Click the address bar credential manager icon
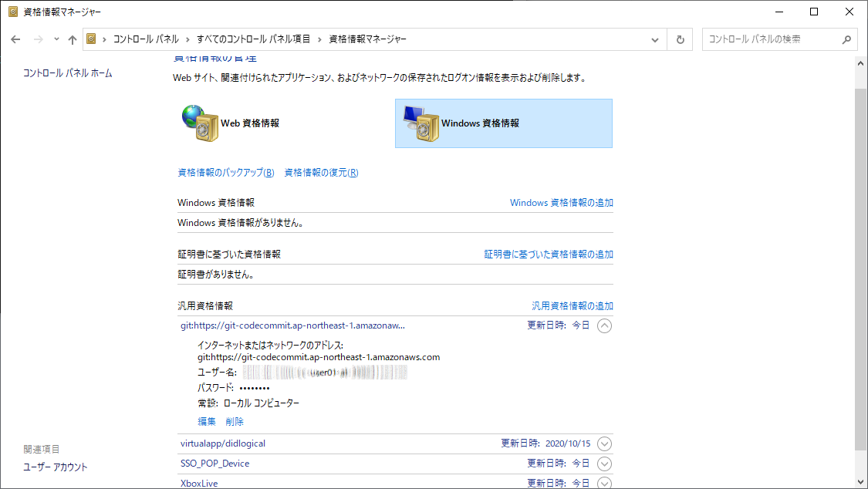Image resolution: width=868 pixels, height=489 pixels. pos(91,39)
